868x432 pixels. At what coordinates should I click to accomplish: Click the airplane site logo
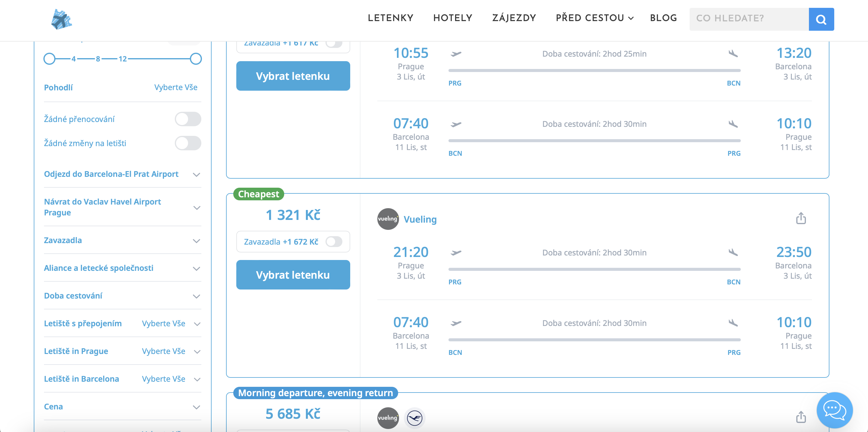[61, 19]
